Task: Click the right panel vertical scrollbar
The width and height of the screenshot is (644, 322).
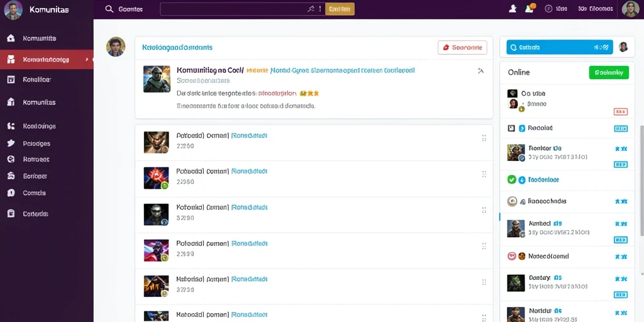Action: 641,180
